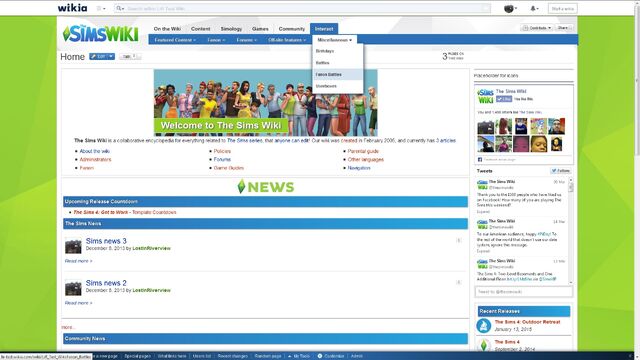
Task: Open comment count icon for Sims news 2
Action: tap(459, 282)
